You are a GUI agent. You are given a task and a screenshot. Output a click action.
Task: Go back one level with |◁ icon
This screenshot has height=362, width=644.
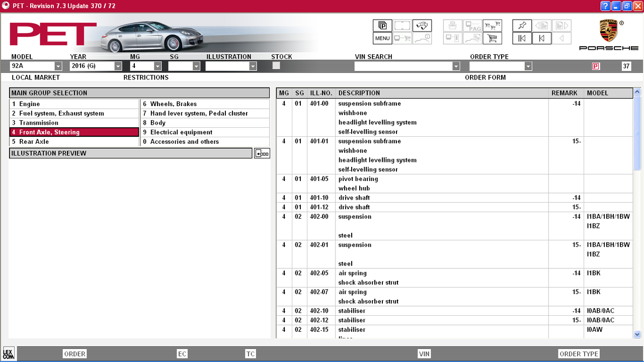(542, 38)
